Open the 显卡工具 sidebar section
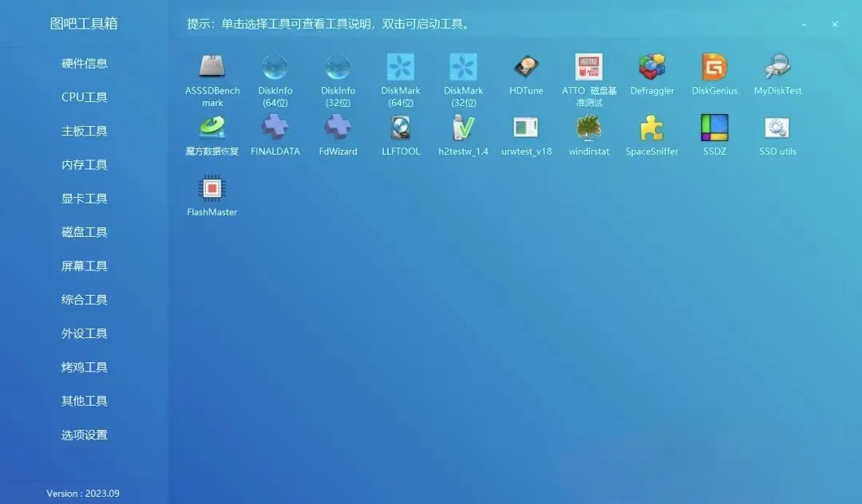 coord(84,198)
